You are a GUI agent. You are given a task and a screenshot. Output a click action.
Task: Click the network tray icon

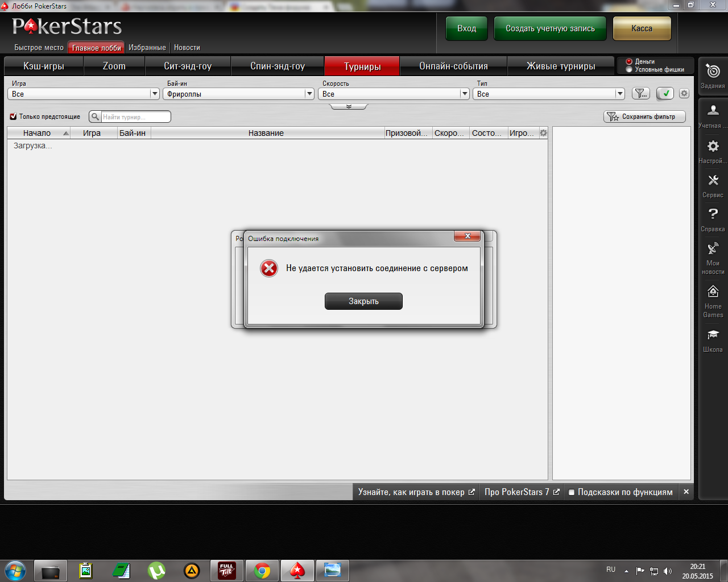click(654, 571)
